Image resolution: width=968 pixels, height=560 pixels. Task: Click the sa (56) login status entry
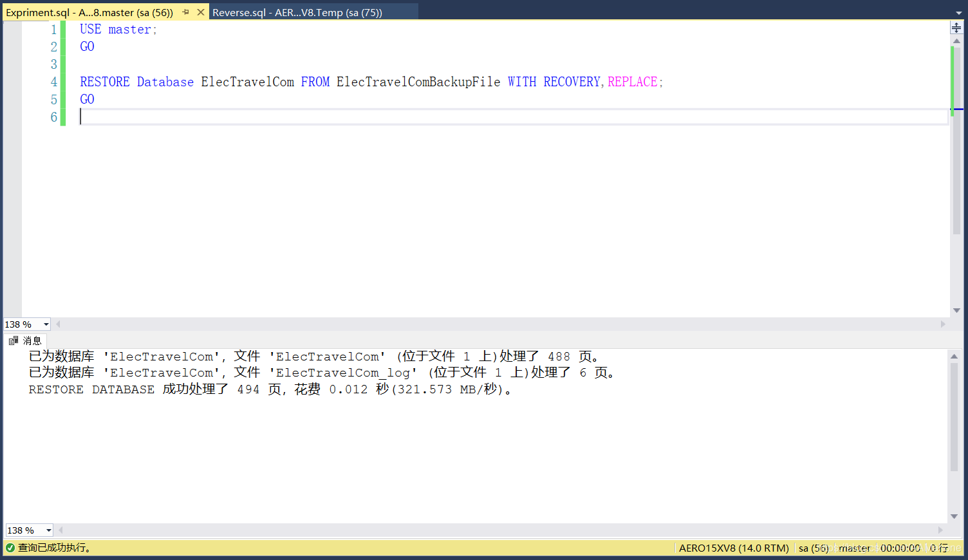[814, 548]
